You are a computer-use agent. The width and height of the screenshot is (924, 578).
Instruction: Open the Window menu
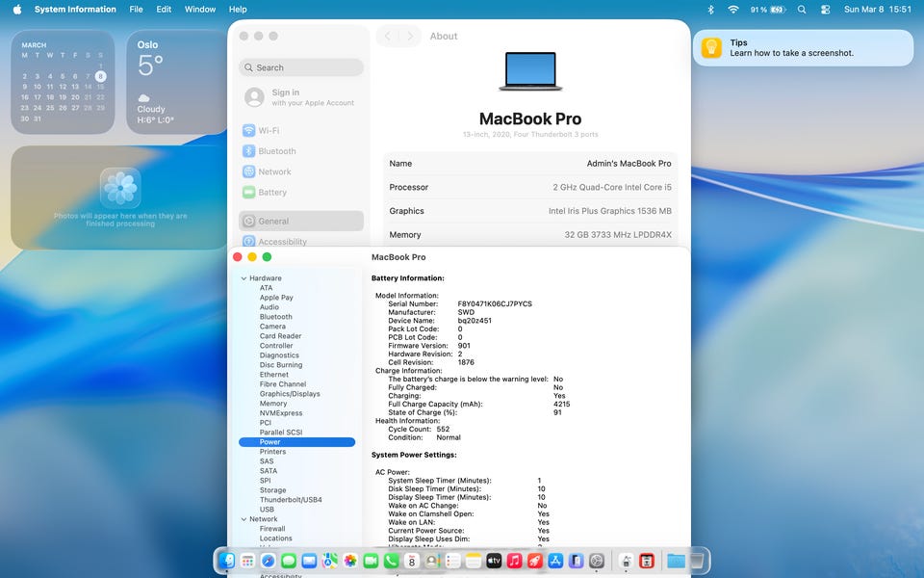[x=200, y=10]
